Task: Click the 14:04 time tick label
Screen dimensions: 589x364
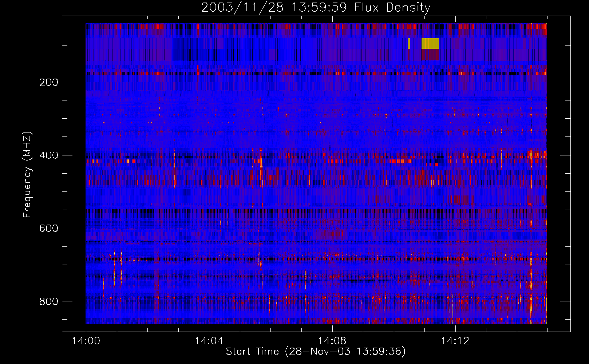Action: point(209,341)
